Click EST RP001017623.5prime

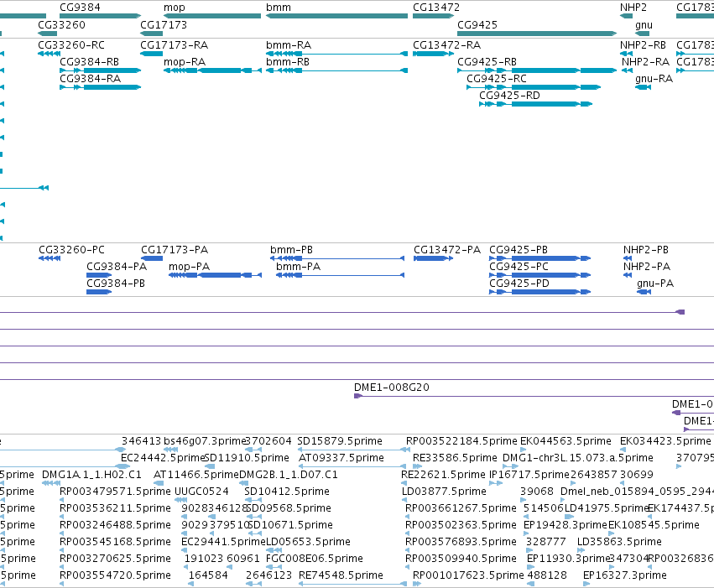click(x=468, y=575)
